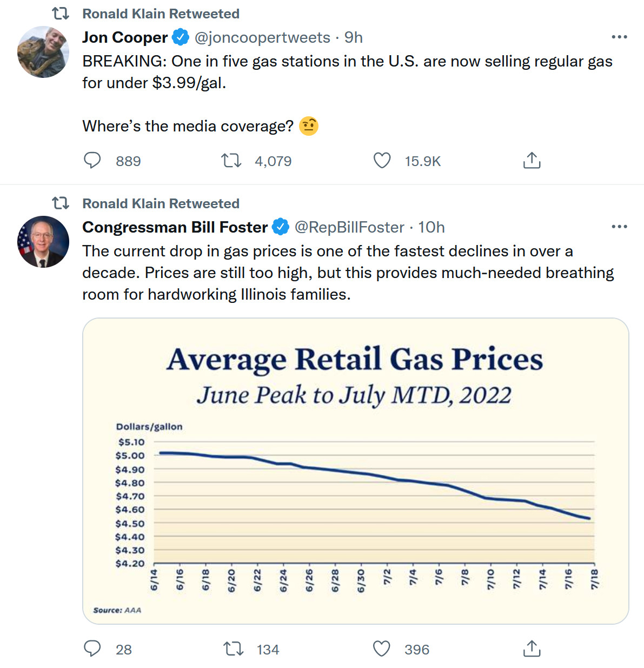This screenshot has height=668, width=644.
Task: Like Congressman Bill Foster's tweet
Action: tap(382, 649)
